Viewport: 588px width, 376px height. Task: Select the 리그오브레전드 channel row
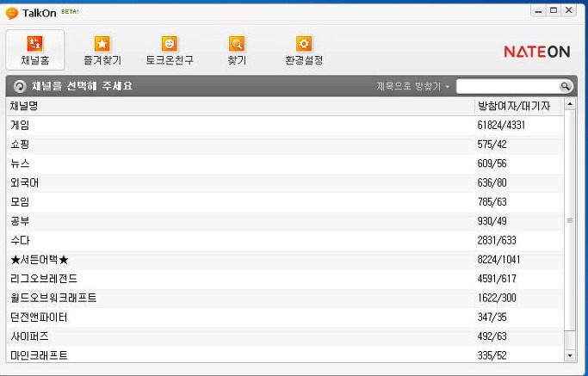pos(285,279)
